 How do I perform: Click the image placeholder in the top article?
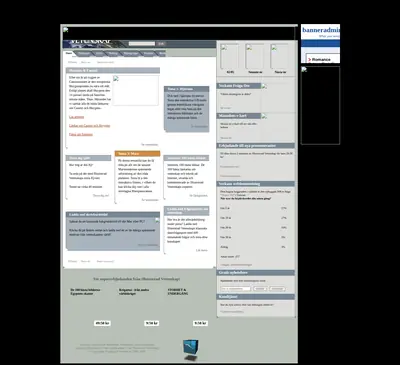coord(136,90)
